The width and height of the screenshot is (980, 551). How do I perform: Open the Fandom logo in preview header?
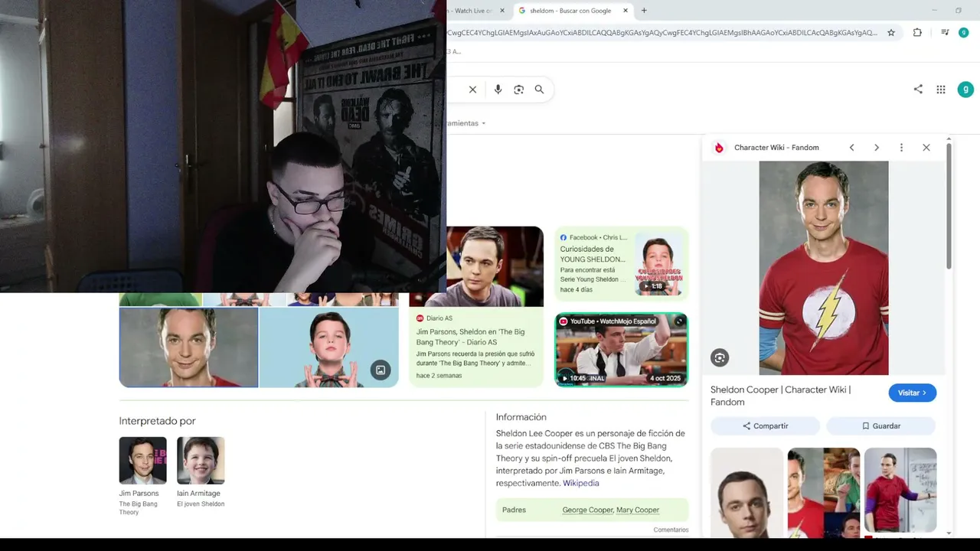click(x=719, y=148)
